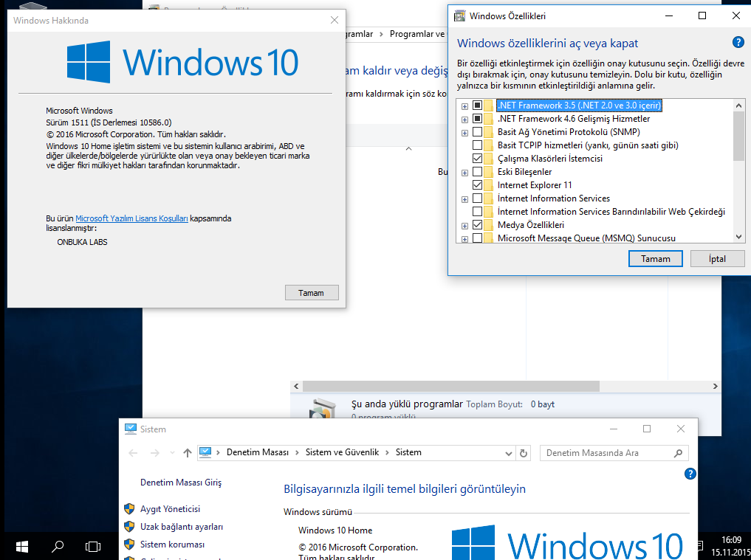751x560 pixels.
Task: Click Programlar ve breadcrumb behind dialogs
Action: tap(417, 34)
